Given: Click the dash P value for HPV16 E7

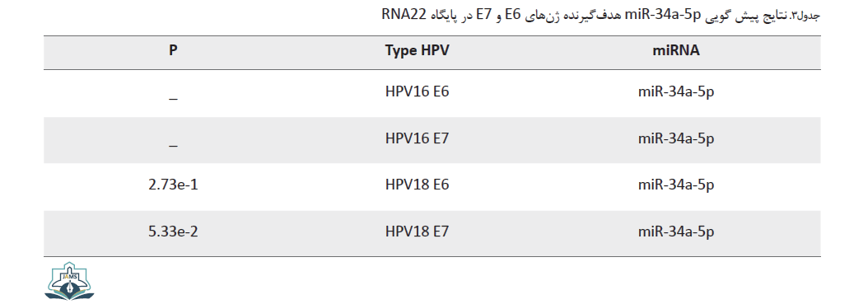Looking at the screenshot, I should point(173,144).
